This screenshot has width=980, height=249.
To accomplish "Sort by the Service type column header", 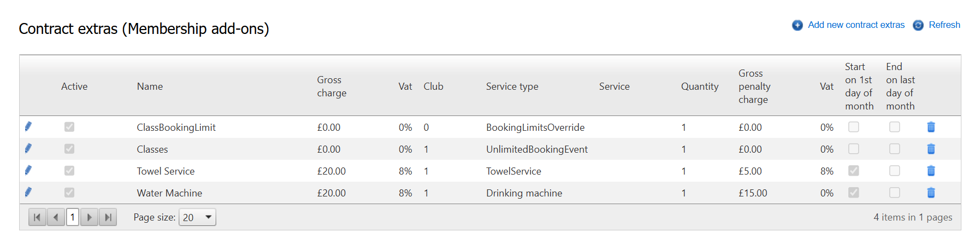I will click(x=512, y=86).
